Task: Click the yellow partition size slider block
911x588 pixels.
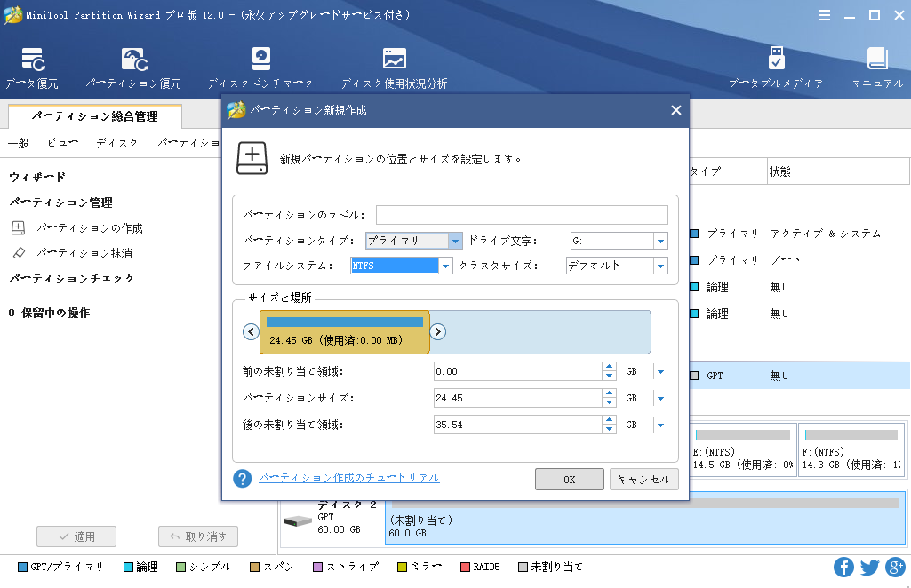Action: 344,332
